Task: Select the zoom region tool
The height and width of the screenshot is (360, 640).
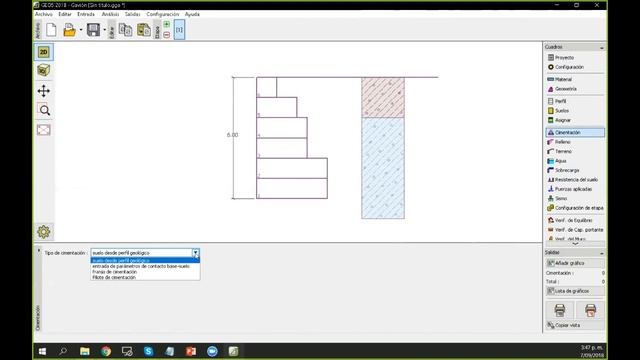Action: 44,110
